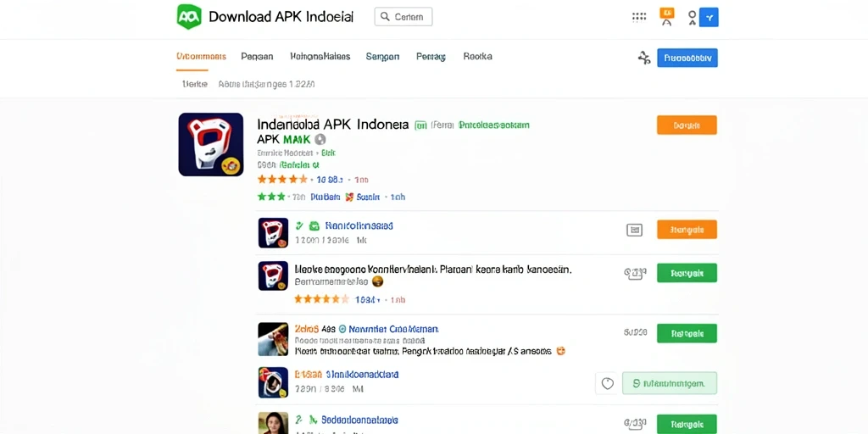
Task: Click green button in "Seddodoenatraes" row
Action: click(687, 424)
